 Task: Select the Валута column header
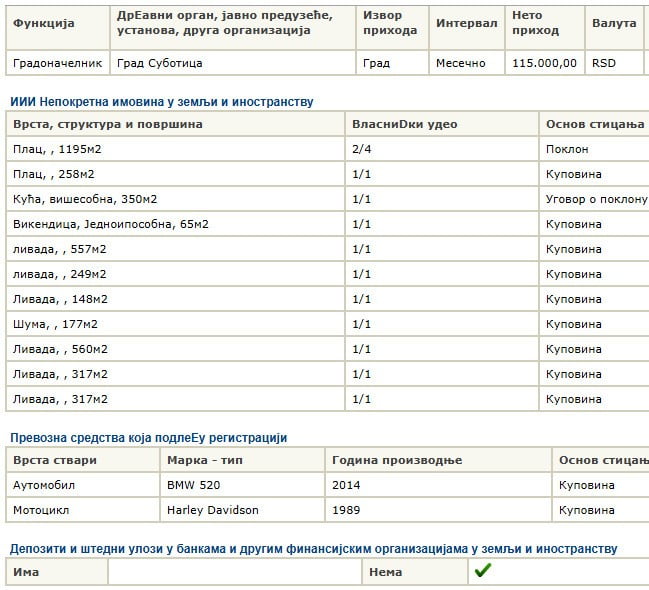coord(614,28)
